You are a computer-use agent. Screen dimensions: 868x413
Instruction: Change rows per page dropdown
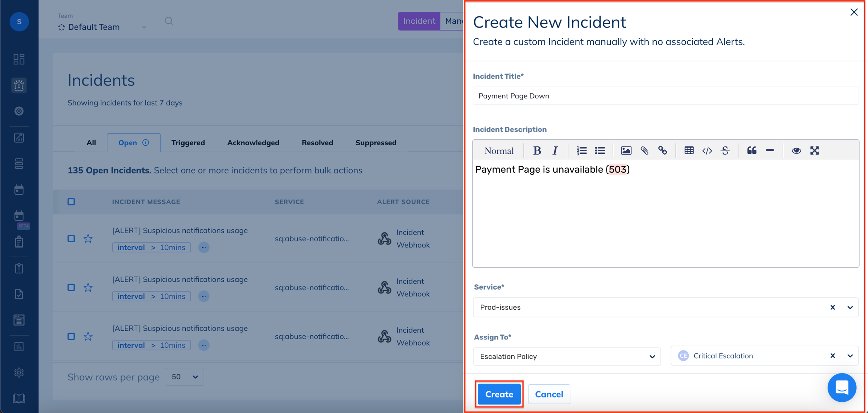[184, 377]
